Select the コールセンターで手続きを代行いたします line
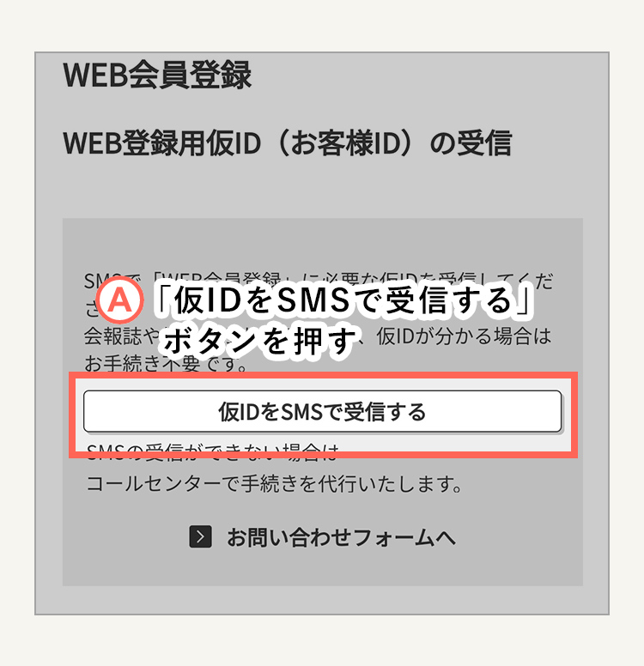This screenshot has height=666, width=644. 274,484
